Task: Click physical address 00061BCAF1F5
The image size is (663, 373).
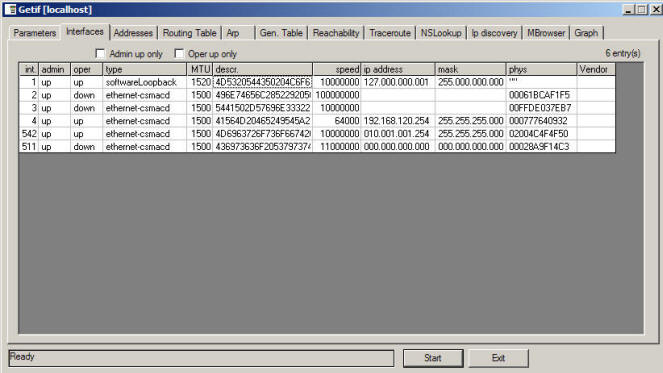Action: point(541,95)
